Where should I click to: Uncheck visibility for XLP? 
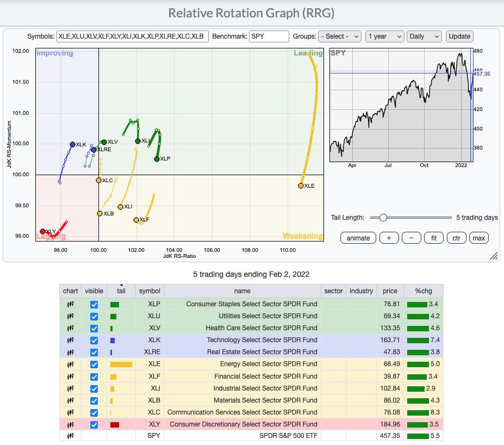pos(94,305)
